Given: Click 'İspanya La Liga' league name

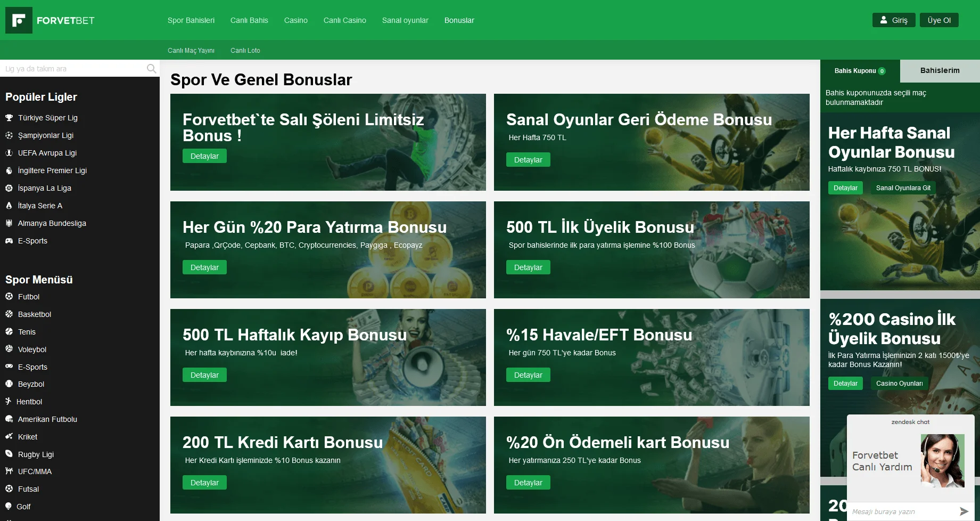Looking at the screenshot, I should (x=45, y=188).
